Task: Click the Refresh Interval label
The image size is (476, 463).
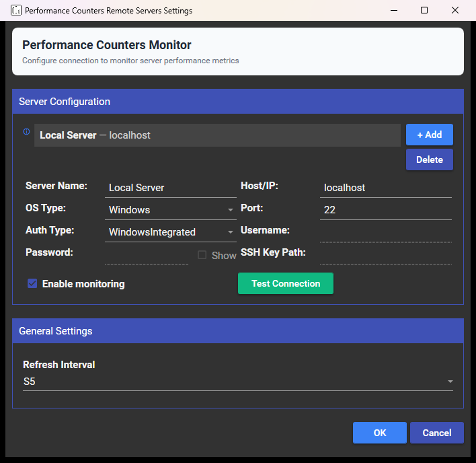Action: (x=59, y=365)
